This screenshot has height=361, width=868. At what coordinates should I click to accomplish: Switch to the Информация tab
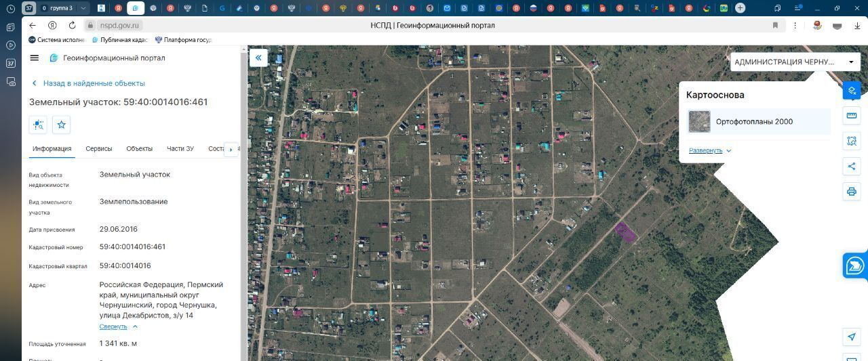point(52,149)
